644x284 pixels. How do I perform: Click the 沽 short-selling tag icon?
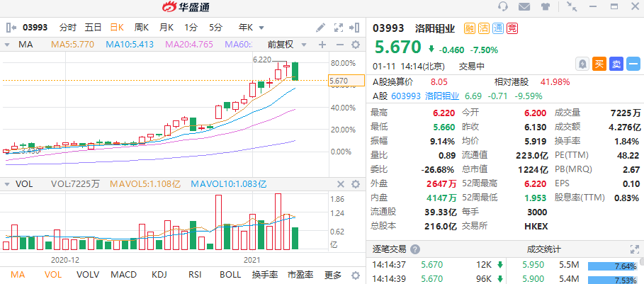point(483,28)
